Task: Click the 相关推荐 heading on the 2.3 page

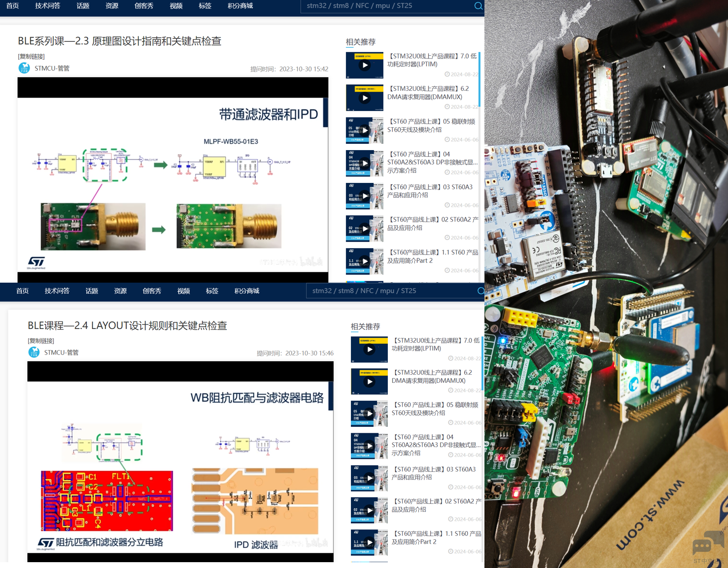Action: coord(360,42)
